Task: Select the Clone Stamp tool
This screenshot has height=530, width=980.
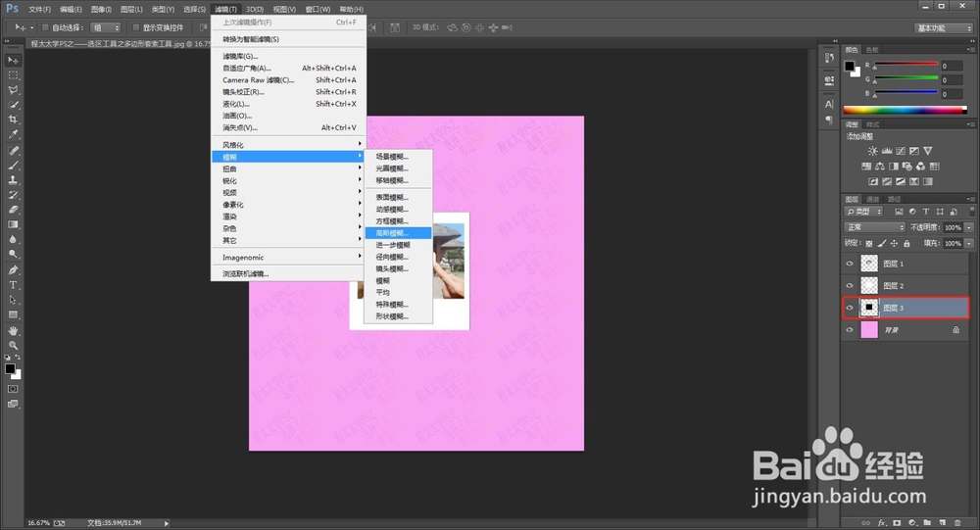Action: pos(13,180)
